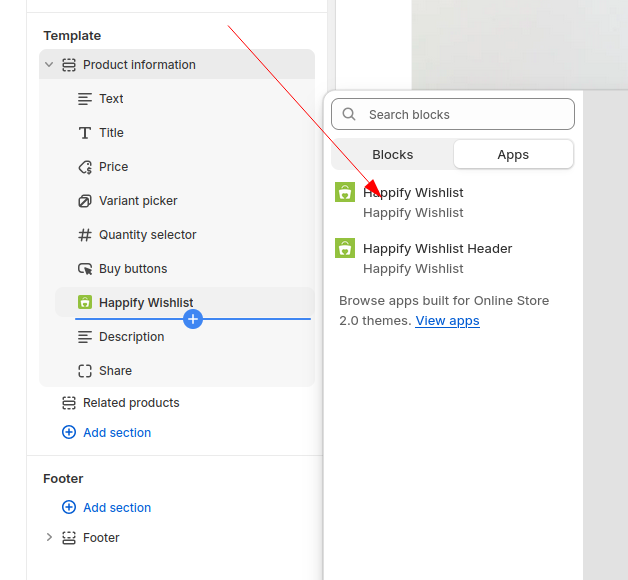Click the Buy buttons cursor icon
The width and height of the screenshot is (628, 580).
(x=85, y=269)
